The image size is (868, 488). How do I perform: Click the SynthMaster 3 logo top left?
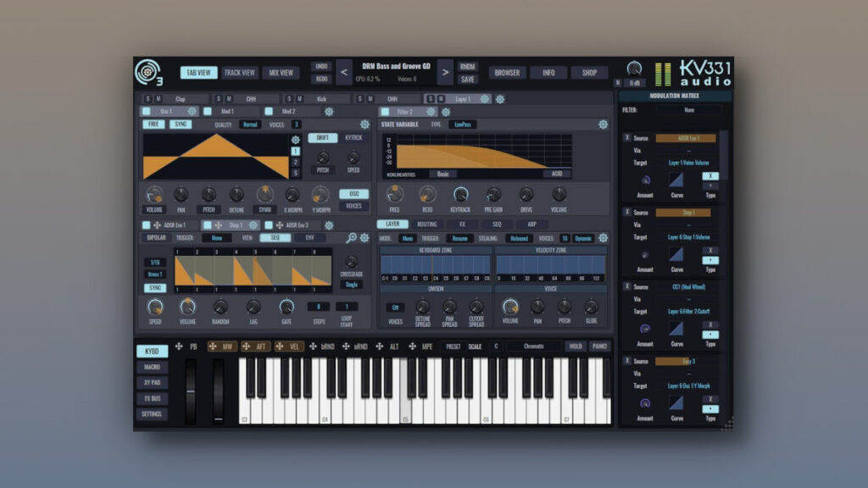point(149,71)
